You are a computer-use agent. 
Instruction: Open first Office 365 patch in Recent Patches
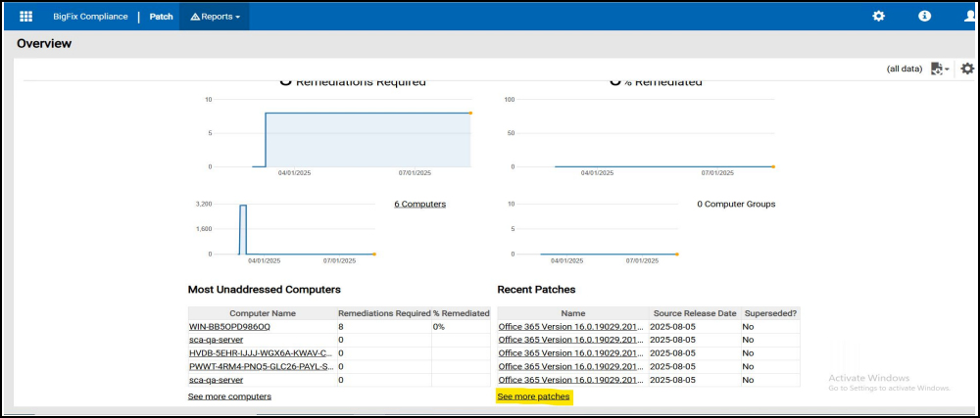(x=570, y=326)
